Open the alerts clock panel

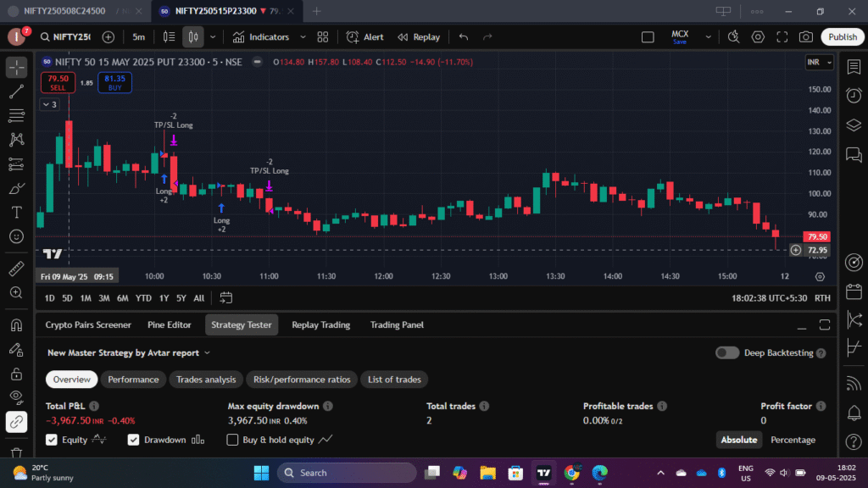854,95
